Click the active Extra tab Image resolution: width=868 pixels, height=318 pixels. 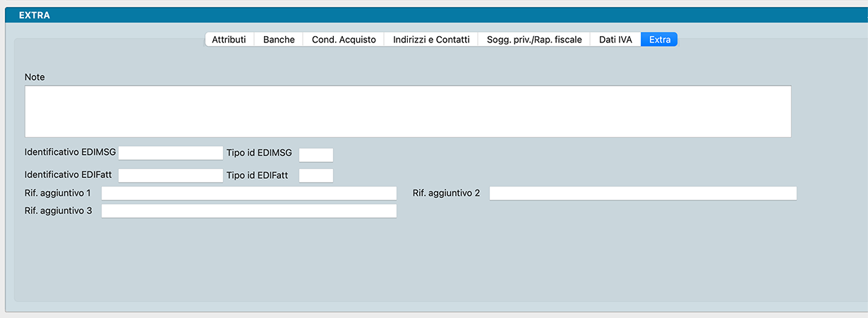click(659, 40)
